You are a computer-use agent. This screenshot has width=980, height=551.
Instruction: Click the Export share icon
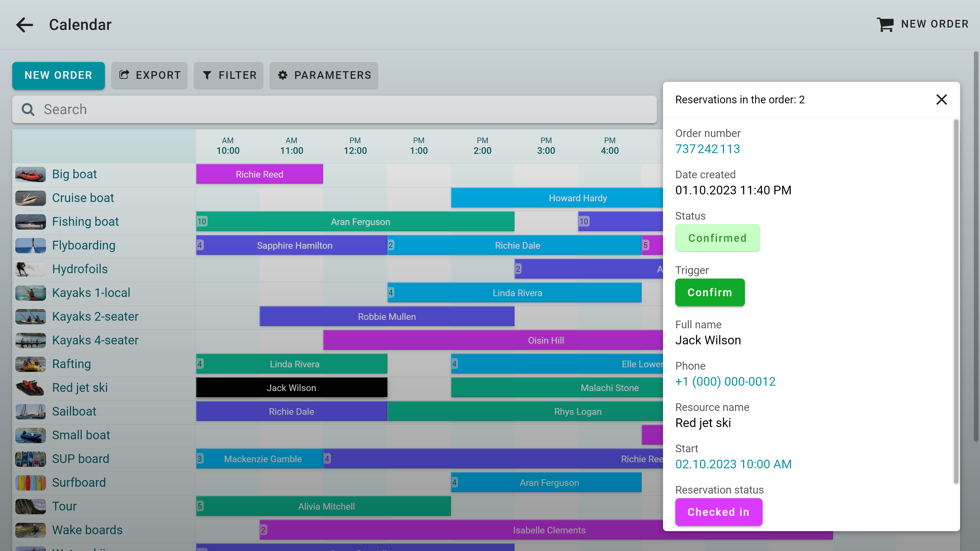(x=124, y=75)
